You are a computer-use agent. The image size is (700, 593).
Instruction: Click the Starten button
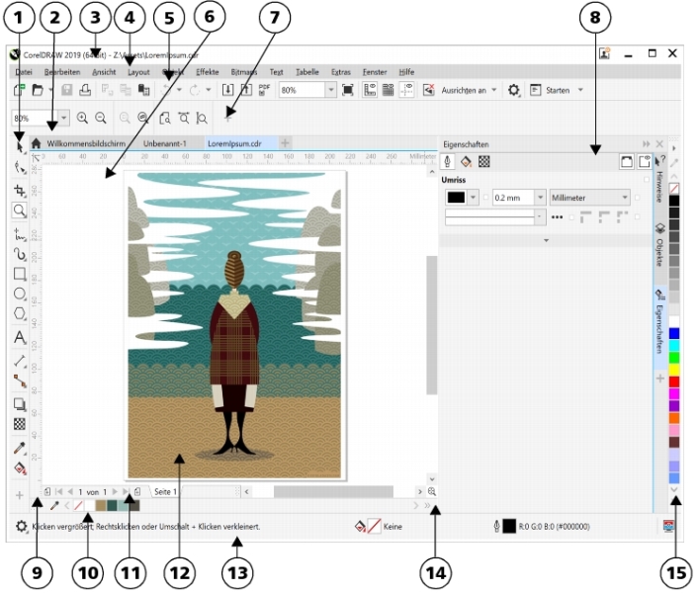(x=558, y=90)
